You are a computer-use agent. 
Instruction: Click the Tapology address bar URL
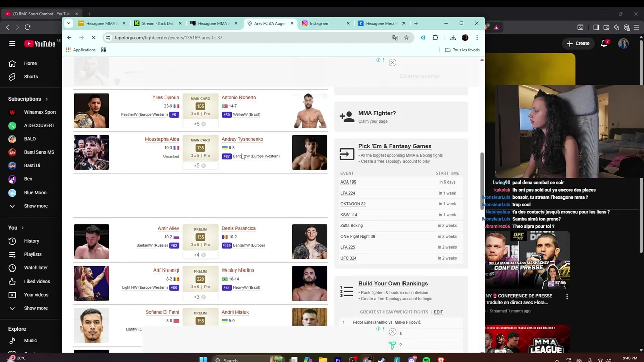(168, 37)
